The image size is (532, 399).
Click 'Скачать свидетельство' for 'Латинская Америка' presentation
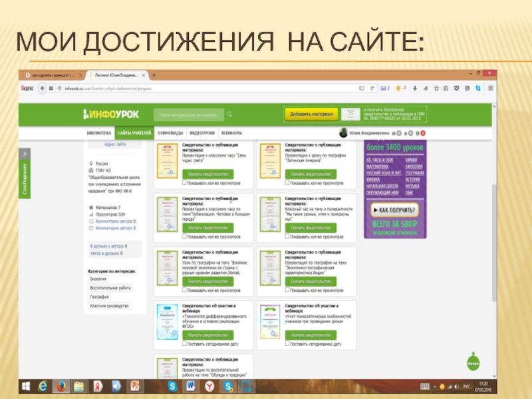pyautogui.click(x=311, y=173)
